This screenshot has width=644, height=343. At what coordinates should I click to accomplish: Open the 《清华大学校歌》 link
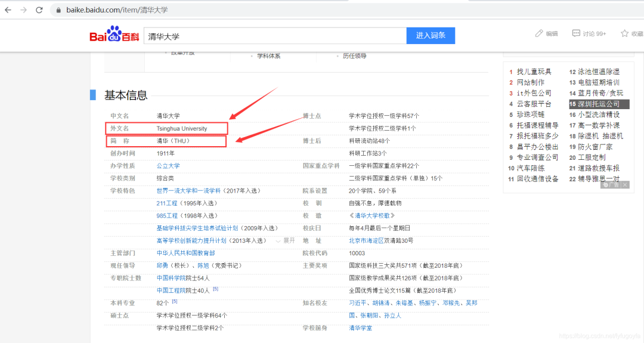click(372, 216)
